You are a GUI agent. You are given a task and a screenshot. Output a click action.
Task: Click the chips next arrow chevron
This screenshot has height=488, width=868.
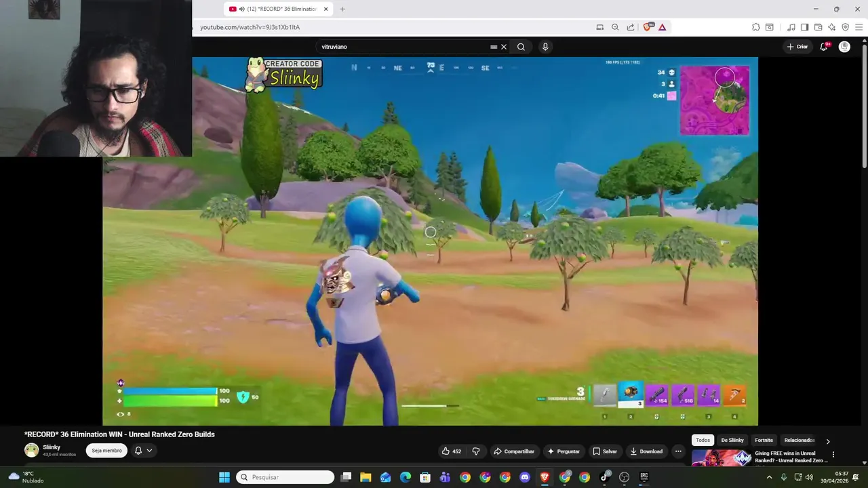(x=828, y=441)
